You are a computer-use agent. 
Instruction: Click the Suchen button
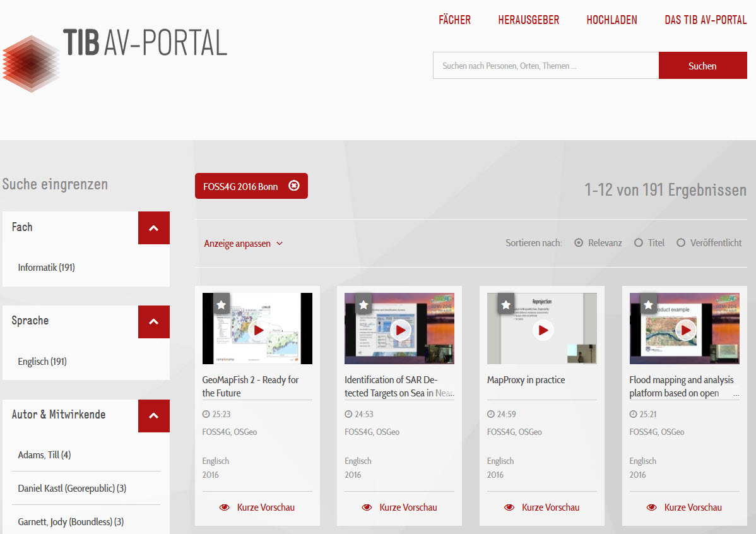[x=702, y=66]
